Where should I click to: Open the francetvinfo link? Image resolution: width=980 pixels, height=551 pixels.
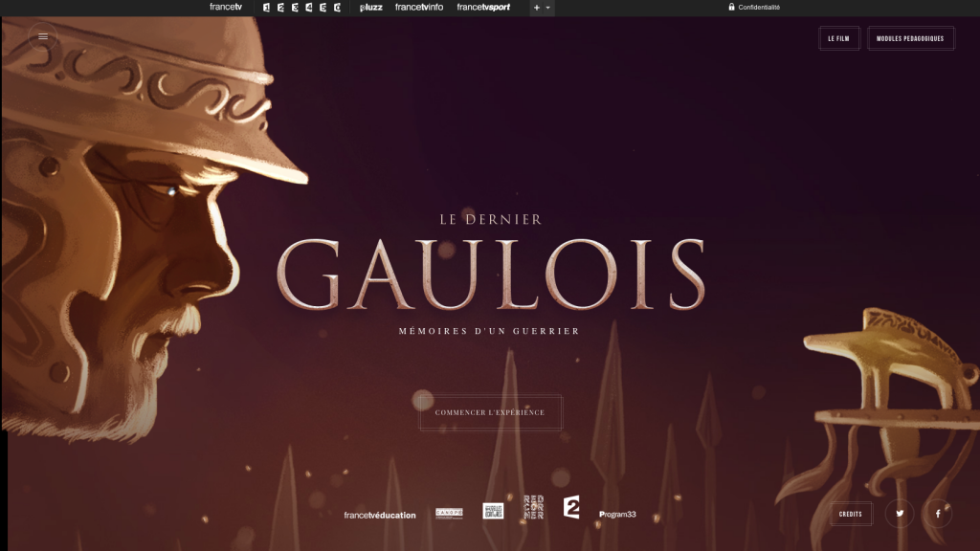[419, 7]
